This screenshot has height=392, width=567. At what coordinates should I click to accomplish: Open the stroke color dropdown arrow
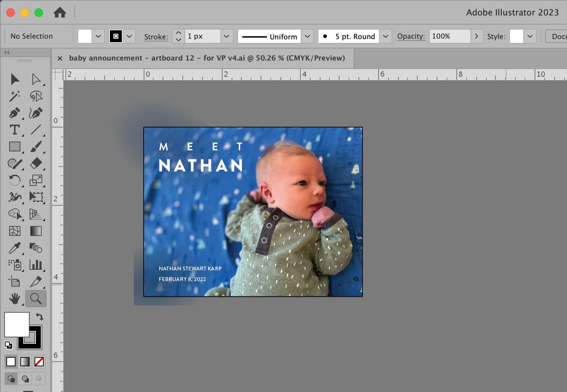coord(129,36)
